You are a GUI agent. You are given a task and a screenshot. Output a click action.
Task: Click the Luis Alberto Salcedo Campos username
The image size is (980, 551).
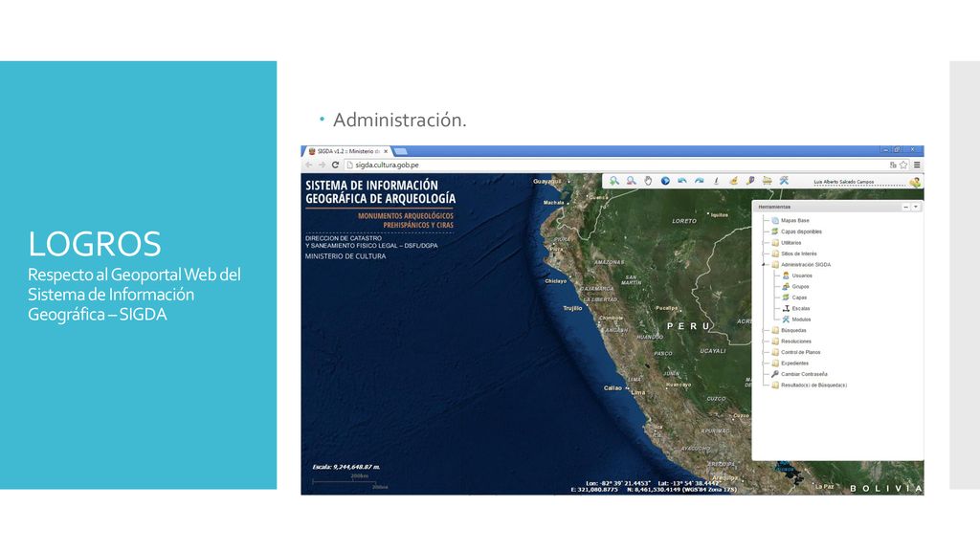[844, 183]
